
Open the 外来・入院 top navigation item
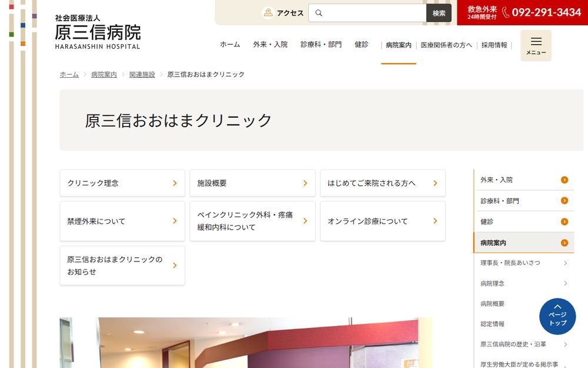point(270,44)
